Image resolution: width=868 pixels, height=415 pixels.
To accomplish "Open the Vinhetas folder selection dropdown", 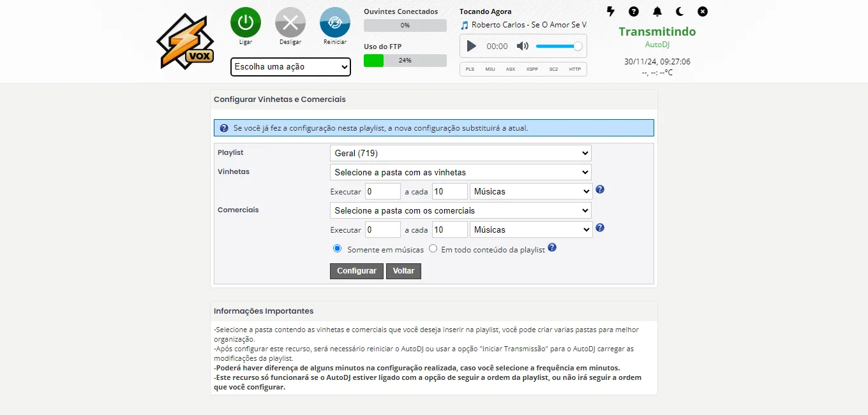I will point(460,172).
